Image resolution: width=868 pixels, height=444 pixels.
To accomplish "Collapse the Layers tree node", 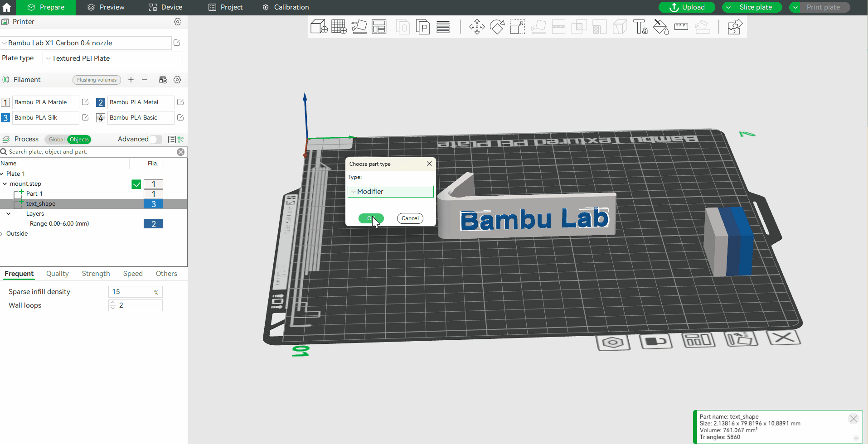I will (8, 214).
